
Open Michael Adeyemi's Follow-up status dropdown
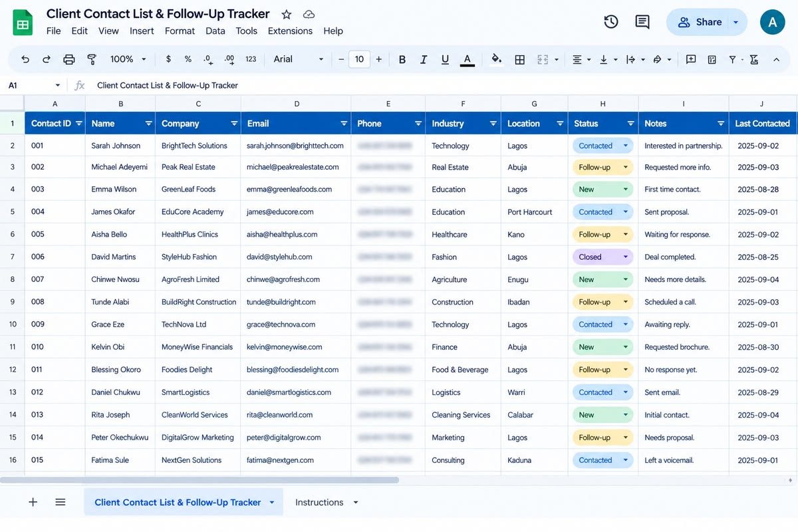pyautogui.click(x=625, y=167)
